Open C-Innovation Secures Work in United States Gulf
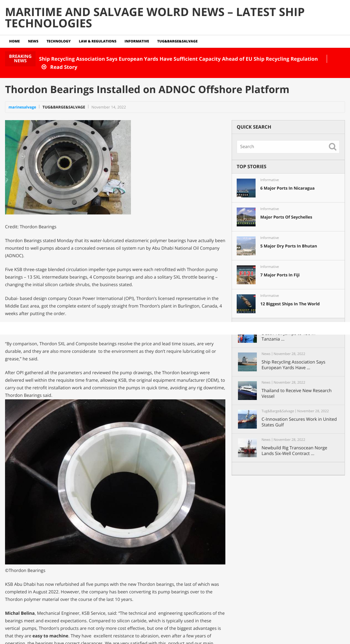350x644 pixels. 299,422
